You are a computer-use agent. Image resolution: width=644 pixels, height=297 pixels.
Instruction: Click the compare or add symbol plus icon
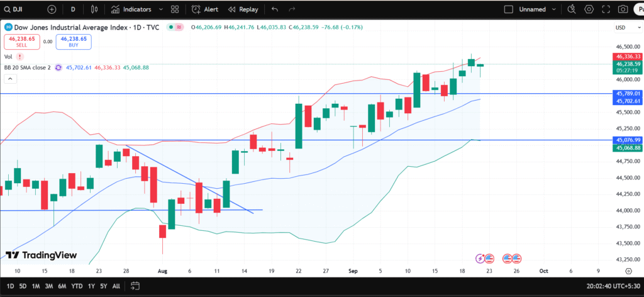click(x=52, y=9)
